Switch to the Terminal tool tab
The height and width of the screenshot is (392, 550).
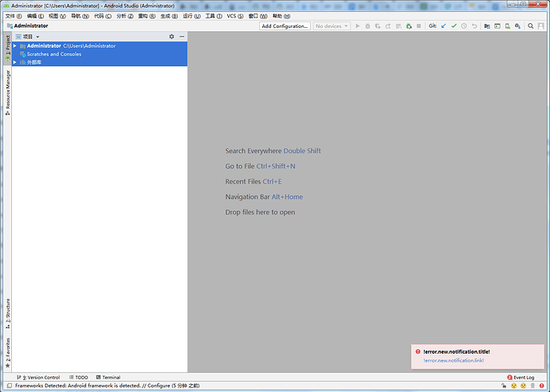(108, 378)
